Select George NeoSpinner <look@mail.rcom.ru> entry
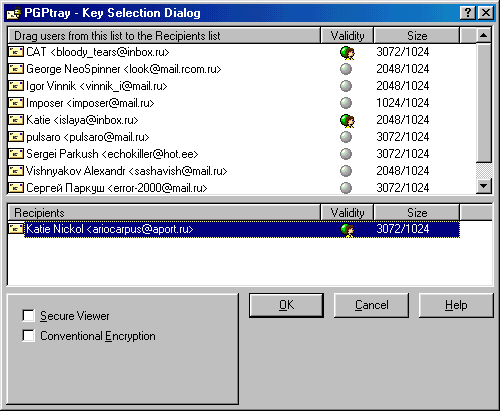500x411 pixels. tap(124, 69)
